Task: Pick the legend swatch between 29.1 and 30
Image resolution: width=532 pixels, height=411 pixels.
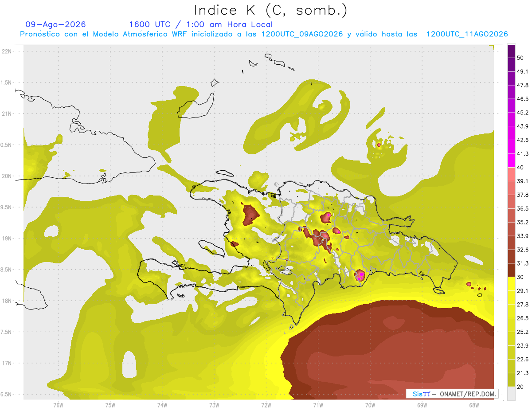Action: point(511,284)
